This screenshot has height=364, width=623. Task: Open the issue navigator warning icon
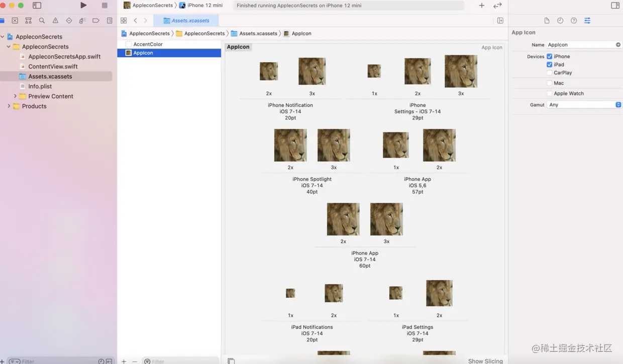click(55, 21)
